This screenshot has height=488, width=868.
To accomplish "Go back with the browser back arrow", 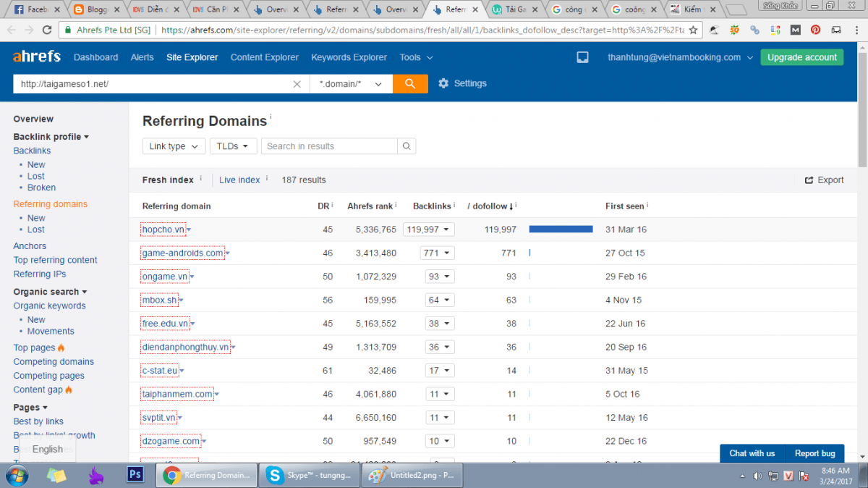I will pyautogui.click(x=11, y=30).
